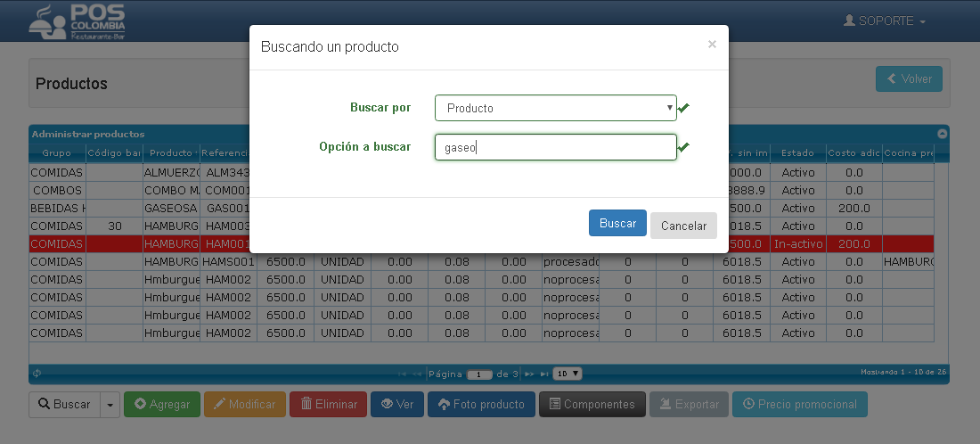Collapse the Administrar productos grid
980x444 pixels.
pos(942,134)
